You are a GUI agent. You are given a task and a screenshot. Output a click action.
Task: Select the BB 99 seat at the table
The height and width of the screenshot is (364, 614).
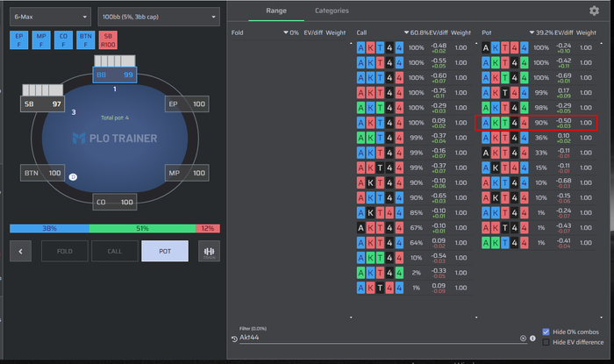click(x=115, y=75)
